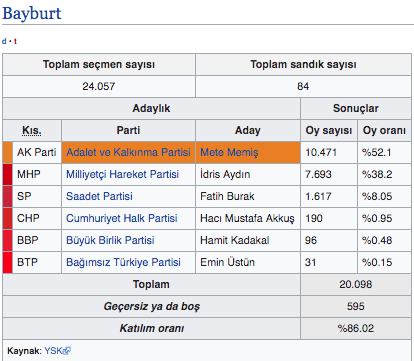The image size is (414, 361).
Task: Open the Bayburt heading link
Action: click(32, 14)
